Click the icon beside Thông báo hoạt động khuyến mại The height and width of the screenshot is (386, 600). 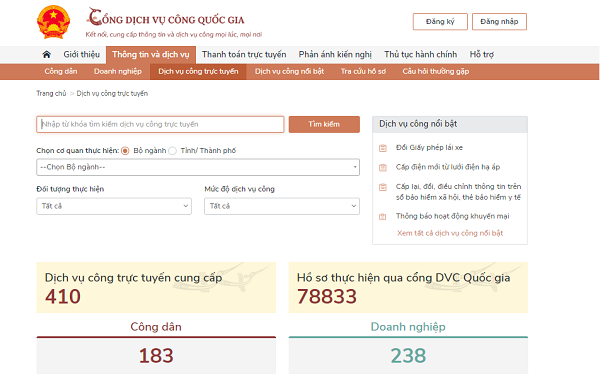(383, 217)
